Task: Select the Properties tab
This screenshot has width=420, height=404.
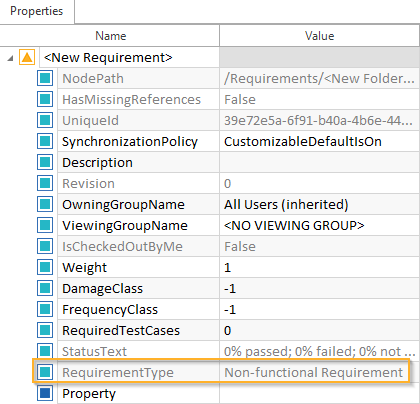Action: tap(37, 11)
